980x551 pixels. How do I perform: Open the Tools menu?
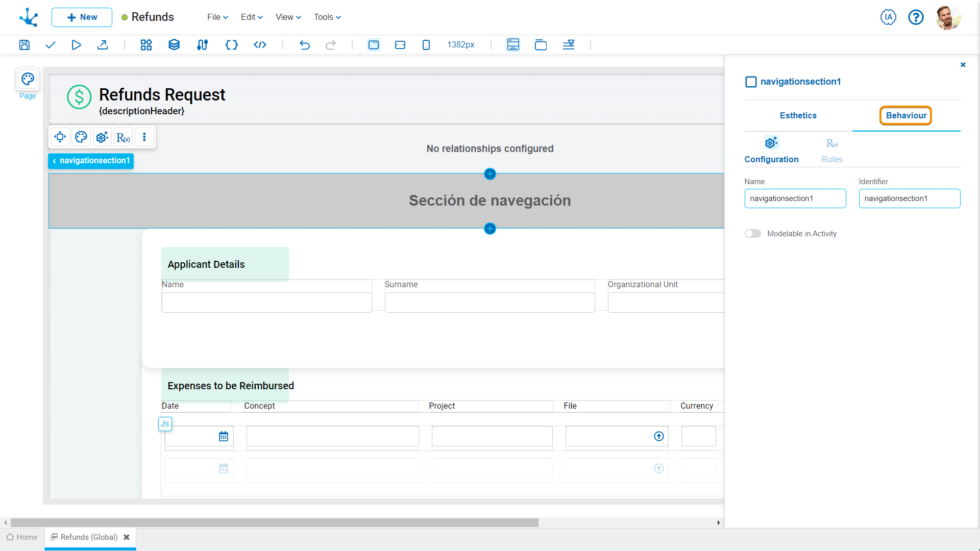pyautogui.click(x=327, y=17)
